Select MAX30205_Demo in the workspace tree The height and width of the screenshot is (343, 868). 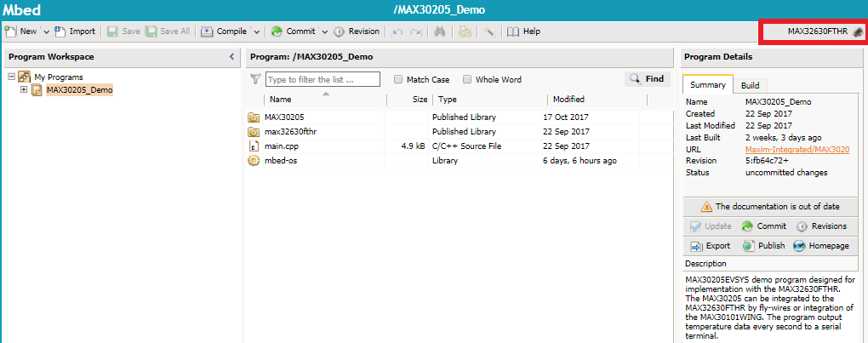79,89
